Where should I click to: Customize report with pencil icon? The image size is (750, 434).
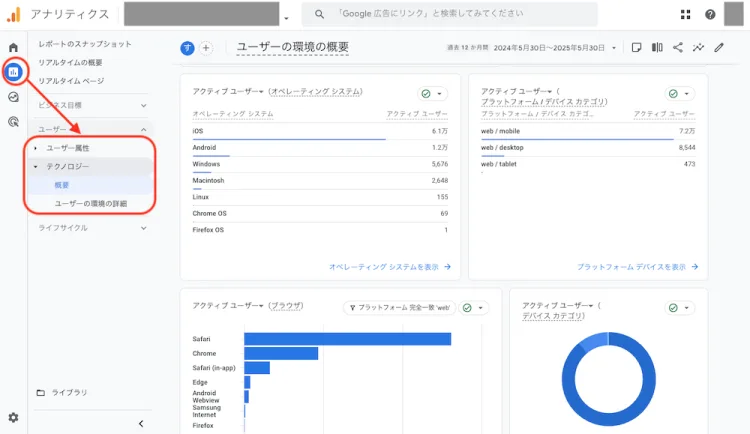719,47
